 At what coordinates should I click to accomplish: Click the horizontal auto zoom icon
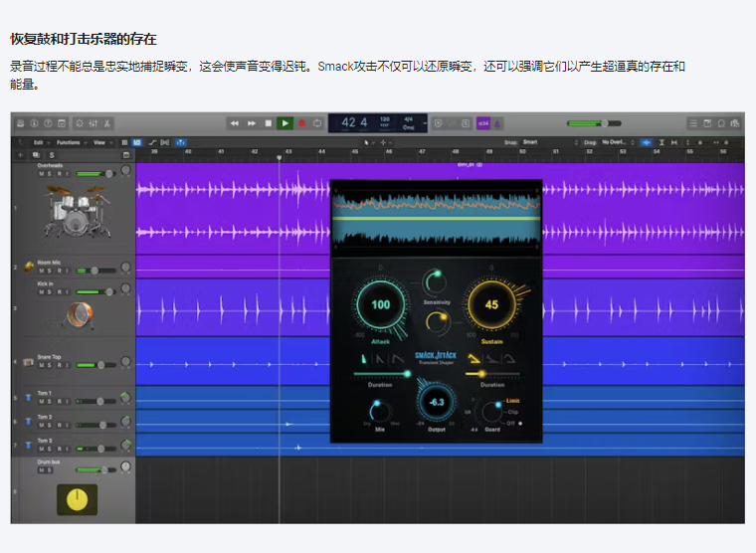pyautogui.click(x=674, y=142)
